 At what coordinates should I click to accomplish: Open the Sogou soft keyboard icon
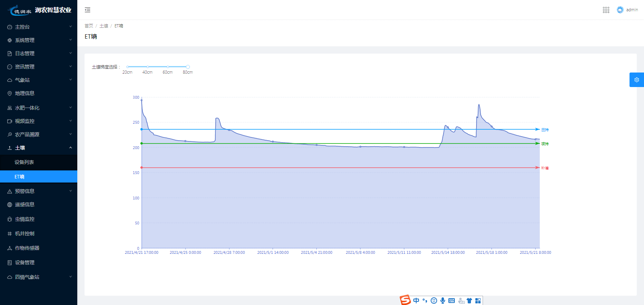452,301
